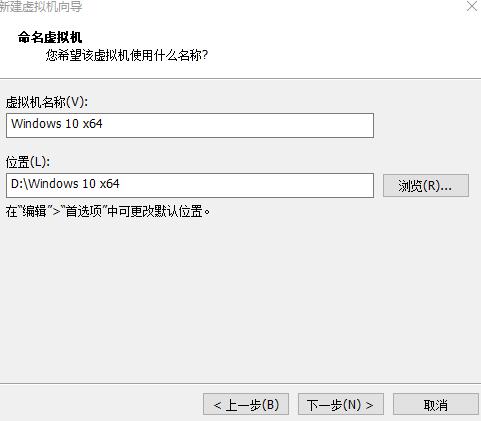Click the 位置(L): label
Screen dimensions: 481x421
28,162
